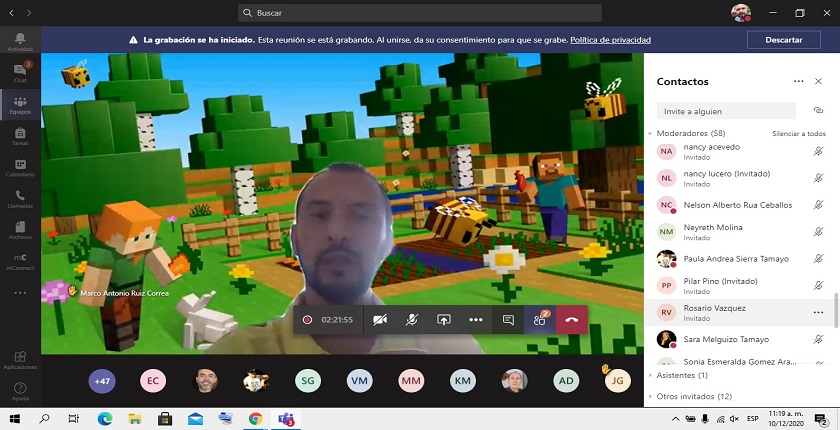Open the Actividad sidebar icon

pyautogui.click(x=20, y=42)
